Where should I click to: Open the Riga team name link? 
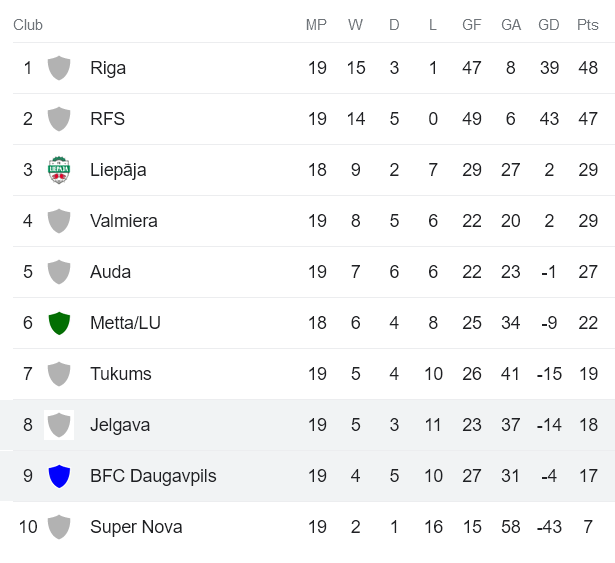click(108, 68)
